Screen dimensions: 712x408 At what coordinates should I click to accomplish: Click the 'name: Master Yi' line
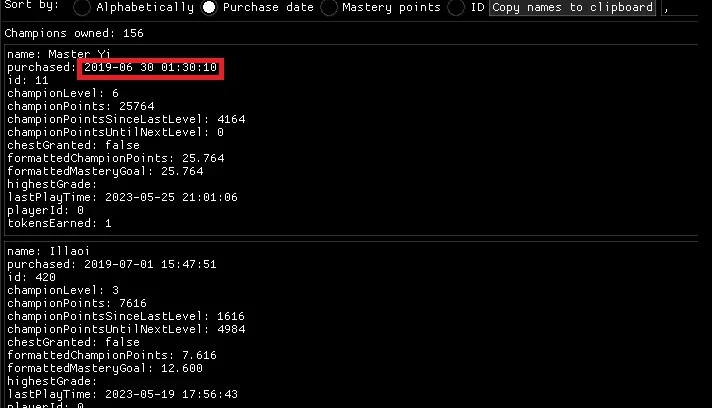pyautogui.click(x=59, y=54)
